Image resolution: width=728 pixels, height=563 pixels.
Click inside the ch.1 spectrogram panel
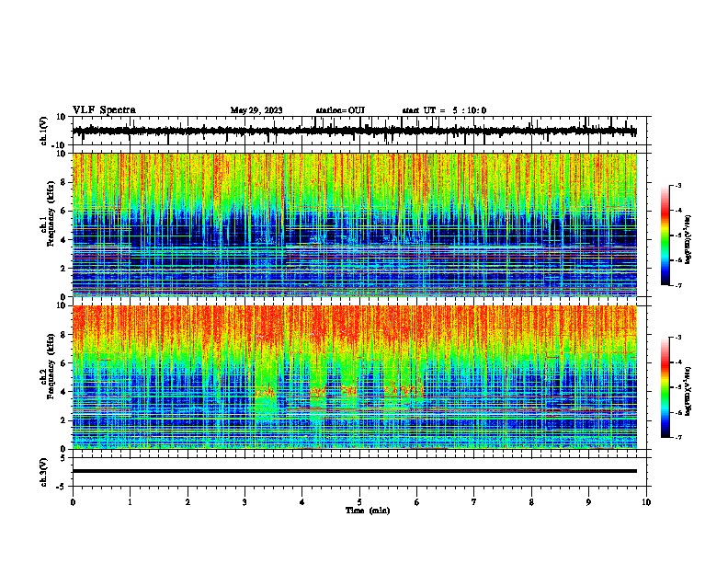click(354, 224)
